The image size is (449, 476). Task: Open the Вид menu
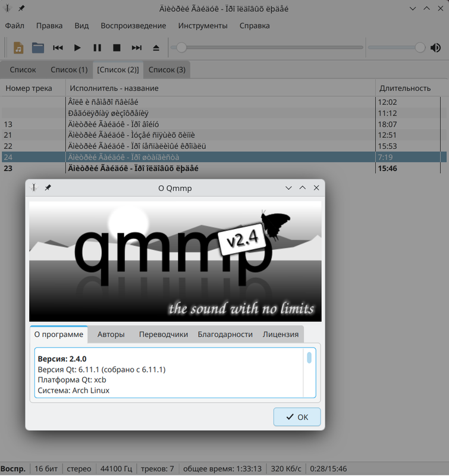pyautogui.click(x=81, y=26)
